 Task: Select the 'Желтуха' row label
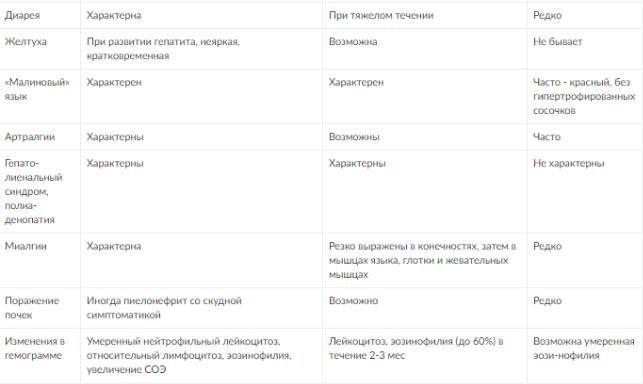click(x=25, y=42)
